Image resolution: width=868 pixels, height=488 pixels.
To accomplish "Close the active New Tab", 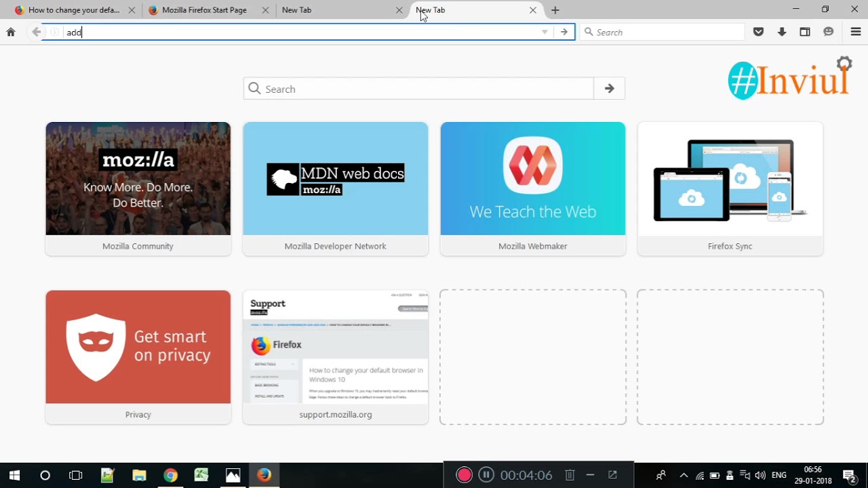I will pos(533,10).
